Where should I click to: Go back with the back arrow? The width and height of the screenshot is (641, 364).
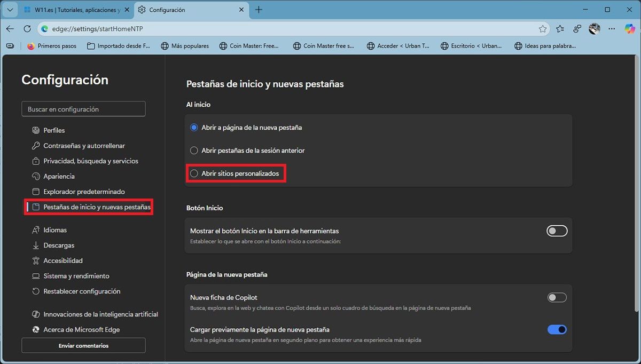click(10, 29)
